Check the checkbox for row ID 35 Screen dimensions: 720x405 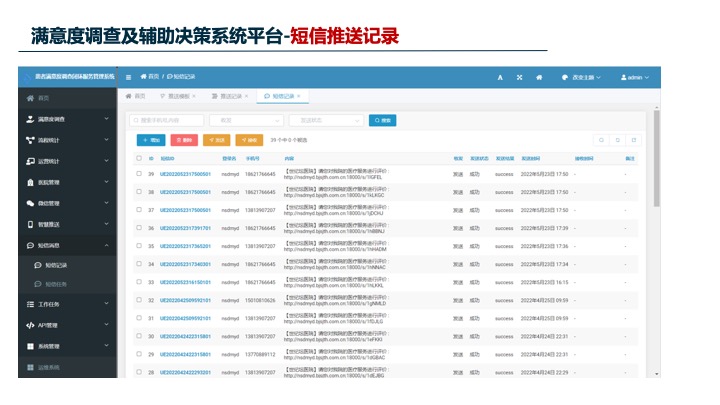pyautogui.click(x=139, y=246)
